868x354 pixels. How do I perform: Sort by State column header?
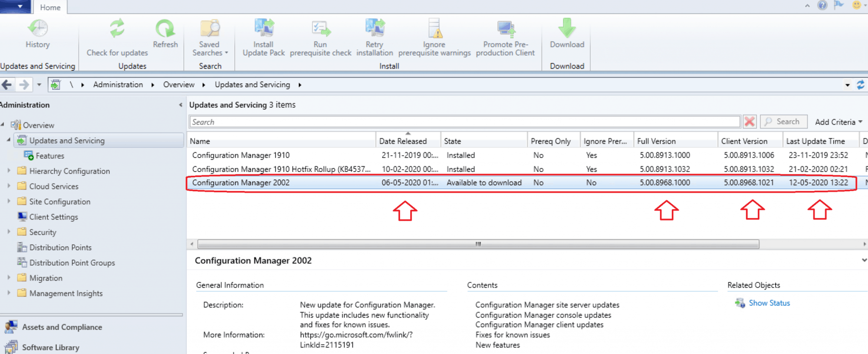coord(484,141)
